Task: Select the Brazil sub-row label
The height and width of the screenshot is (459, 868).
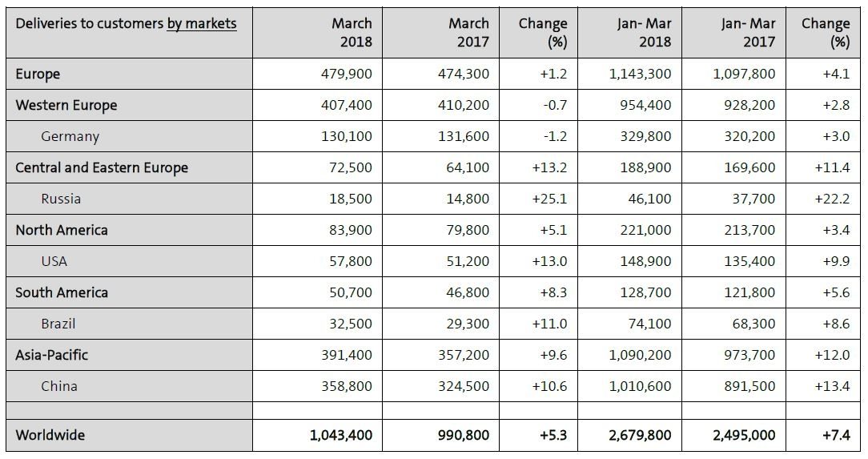Action: click(x=58, y=324)
